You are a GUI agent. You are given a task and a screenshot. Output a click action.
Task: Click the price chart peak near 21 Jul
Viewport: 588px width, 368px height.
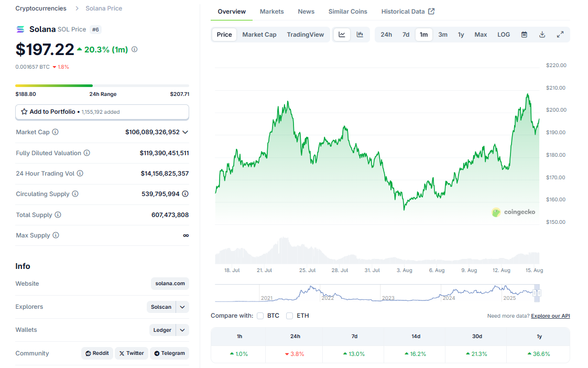288,101
